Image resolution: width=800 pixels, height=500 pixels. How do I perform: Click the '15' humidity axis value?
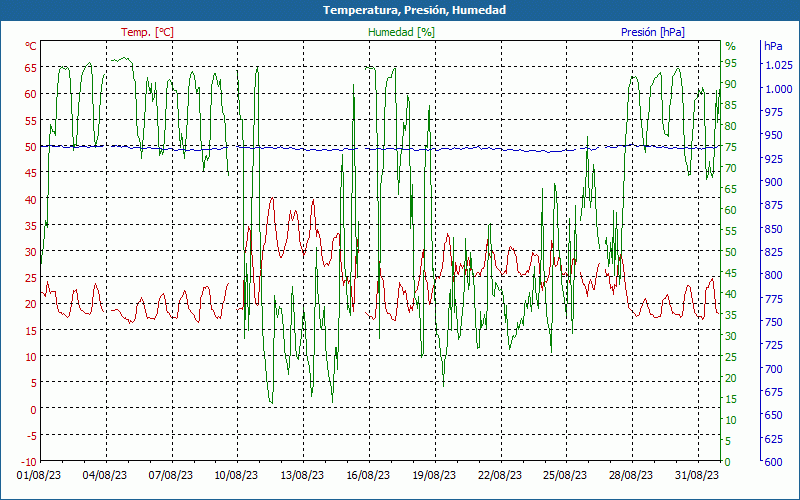[731, 399]
